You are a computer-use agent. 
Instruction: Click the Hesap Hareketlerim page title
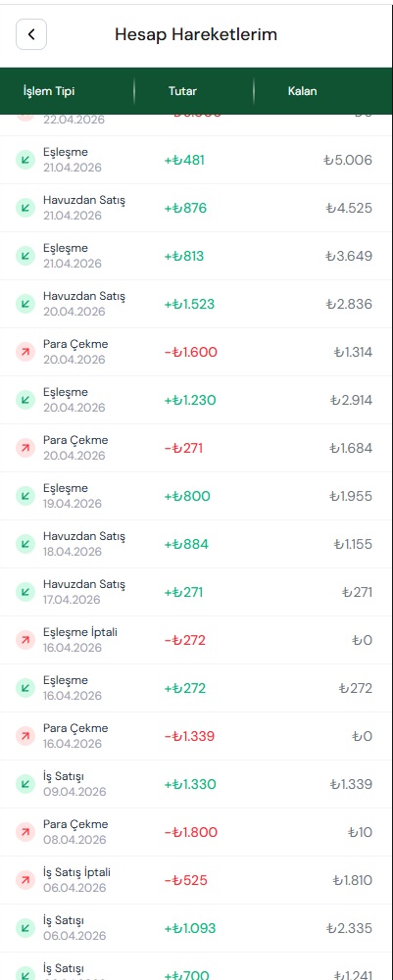click(x=196, y=34)
